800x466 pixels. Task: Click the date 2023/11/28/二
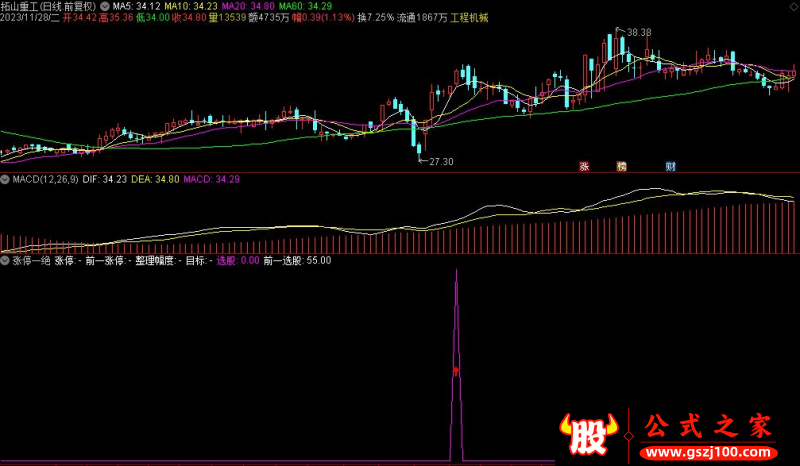point(30,18)
